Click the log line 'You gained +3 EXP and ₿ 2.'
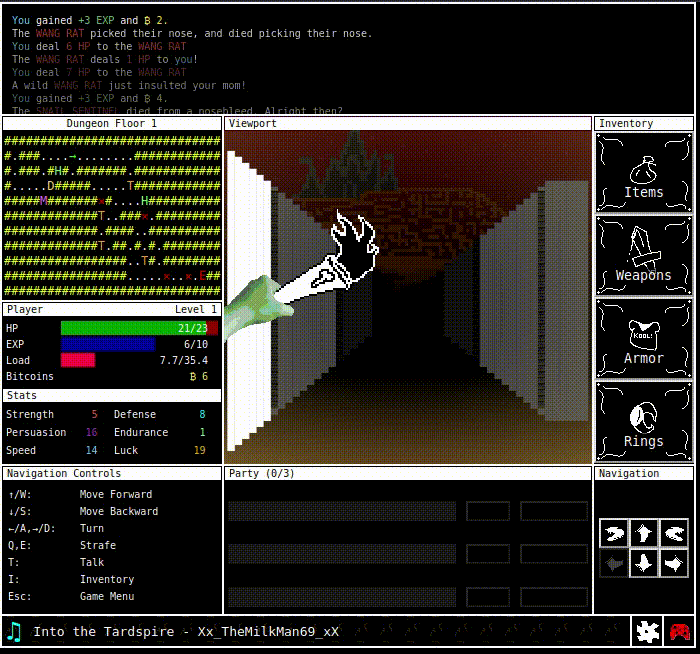This screenshot has height=654, width=700. click(x=90, y=21)
